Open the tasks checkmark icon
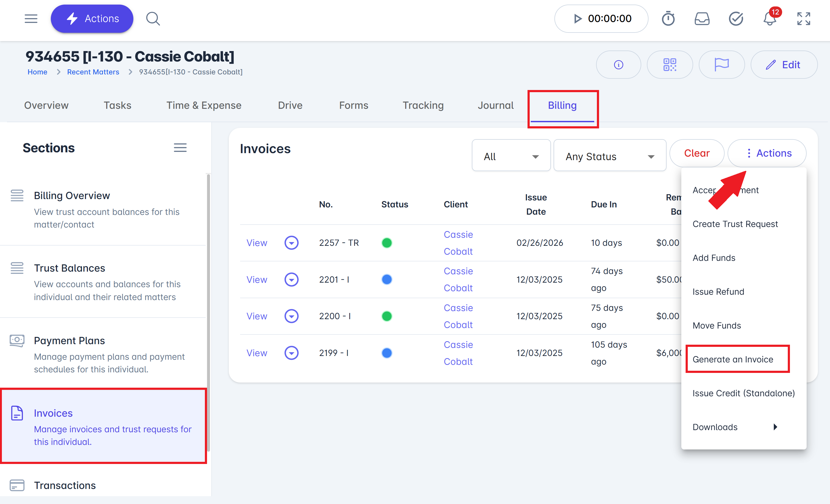The height and width of the screenshot is (504, 830). (x=736, y=19)
